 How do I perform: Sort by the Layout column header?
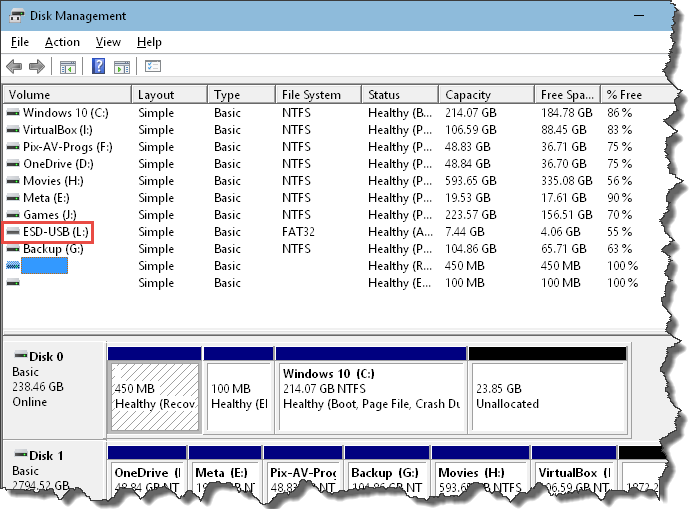170,95
